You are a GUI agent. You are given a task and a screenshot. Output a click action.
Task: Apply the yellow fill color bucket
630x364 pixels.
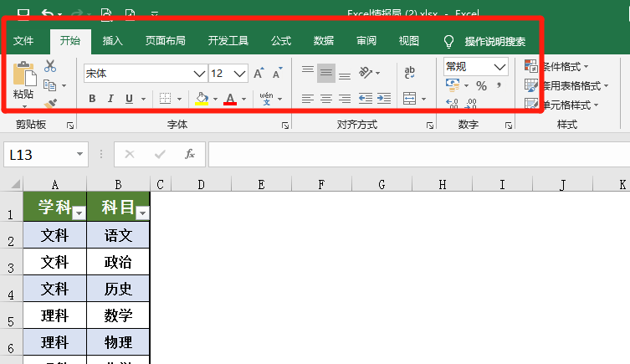tap(202, 99)
